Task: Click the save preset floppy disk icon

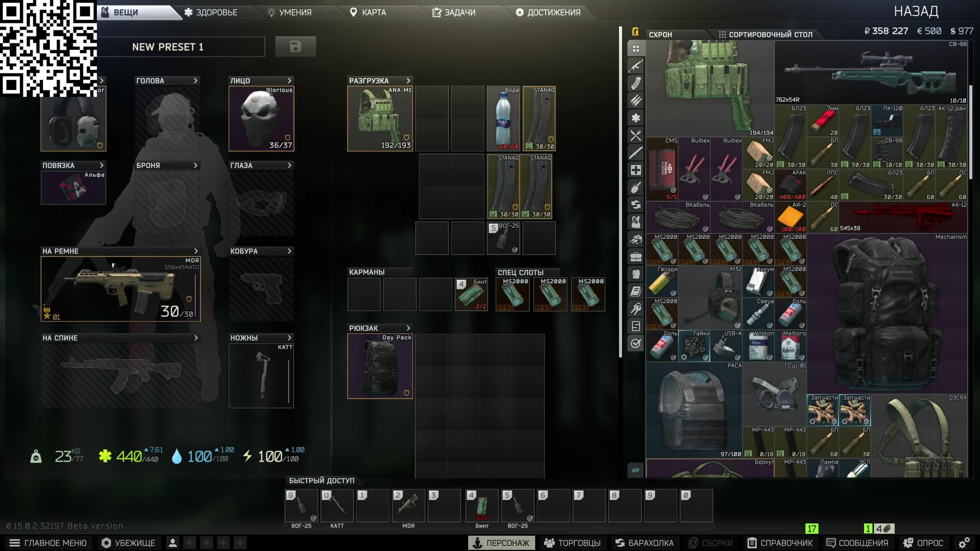Action: 296,47
